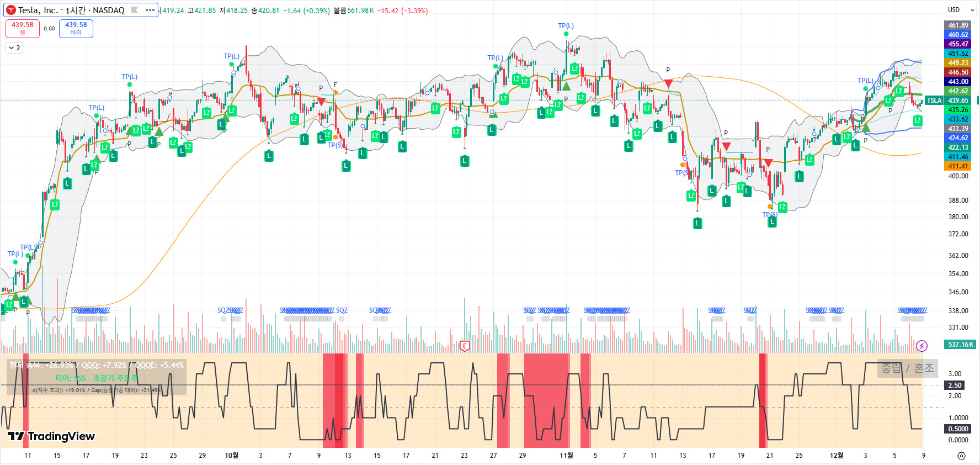The height and width of the screenshot is (465, 980).
Task: Click the 433.62 price label
Action: pyautogui.click(x=958, y=119)
